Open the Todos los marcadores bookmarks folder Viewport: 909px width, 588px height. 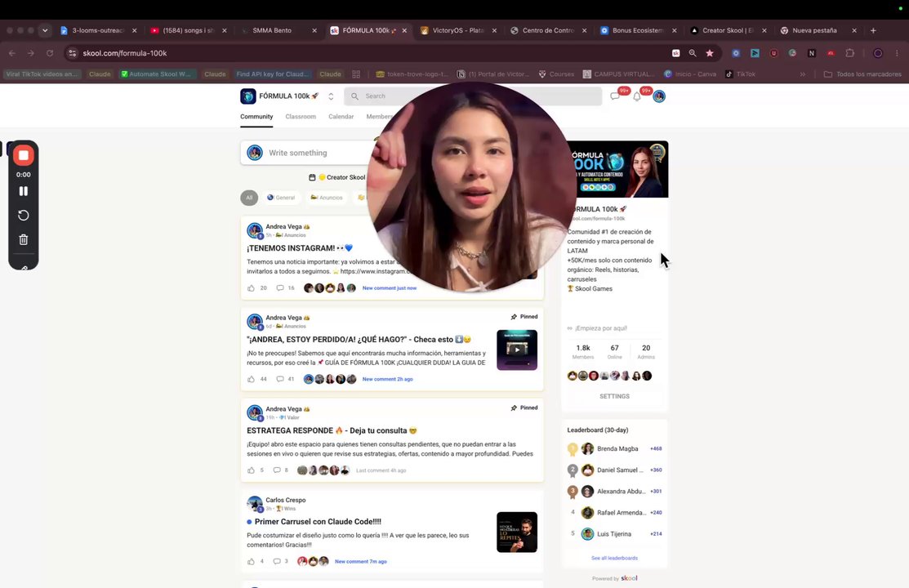(862, 74)
